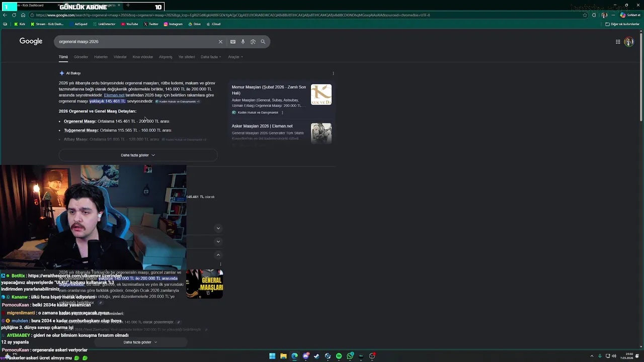
Task: Open the taskbar clock and date
Action: click(x=626, y=356)
